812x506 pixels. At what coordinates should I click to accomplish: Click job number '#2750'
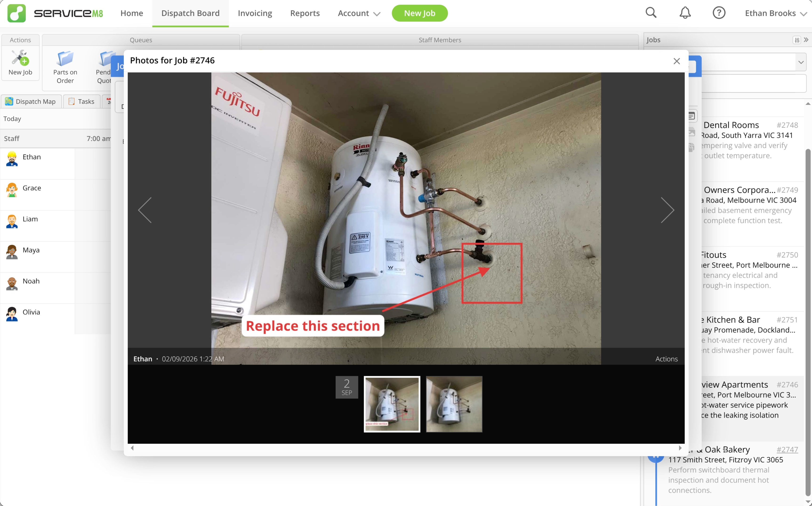(787, 255)
